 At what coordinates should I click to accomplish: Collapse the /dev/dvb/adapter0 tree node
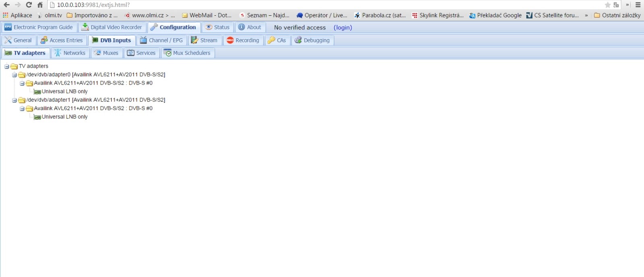[x=14, y=75]
